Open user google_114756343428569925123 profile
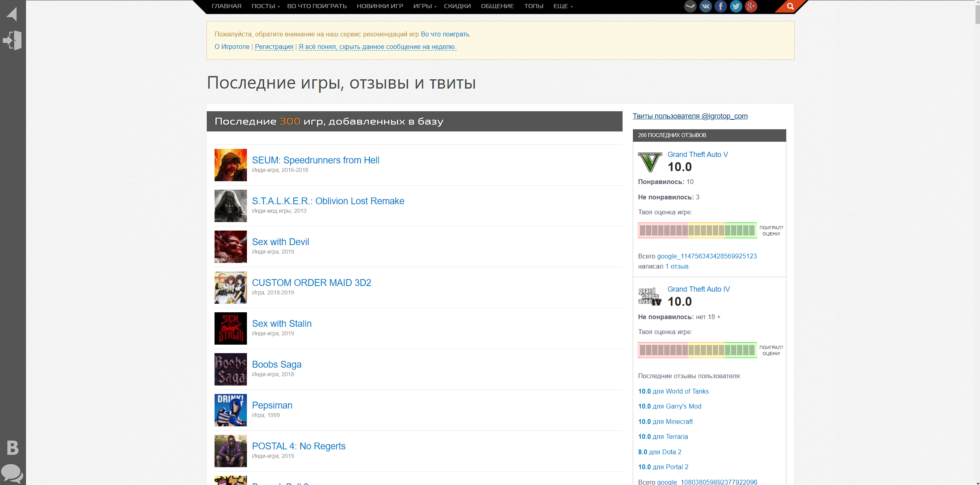This screenshot has height=485, width=980. point(707,256)
